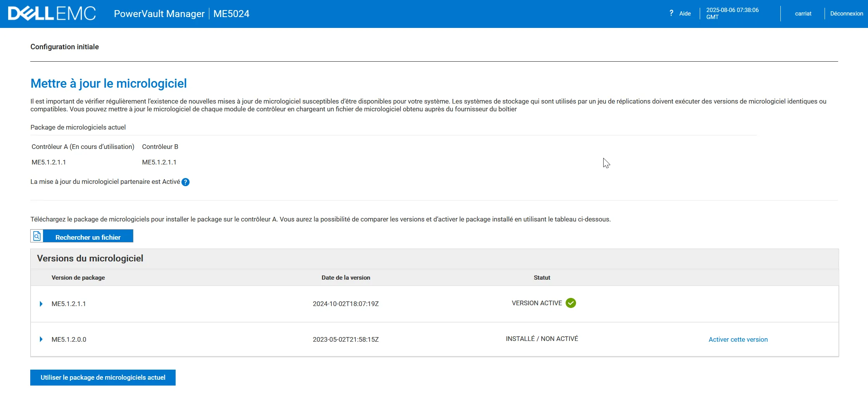Click the green active version checkmark
The width and height of the screenshot is (868, 403).
point(571,303)
